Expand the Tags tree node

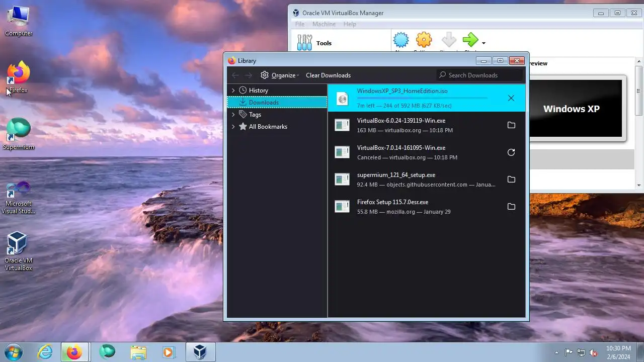tap(233, 115)
